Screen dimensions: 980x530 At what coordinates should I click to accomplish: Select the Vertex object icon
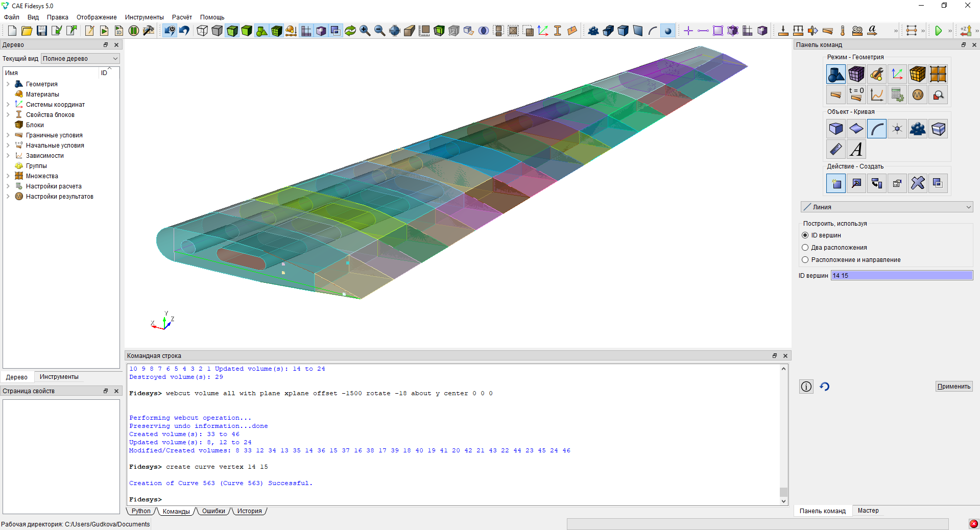897,129
